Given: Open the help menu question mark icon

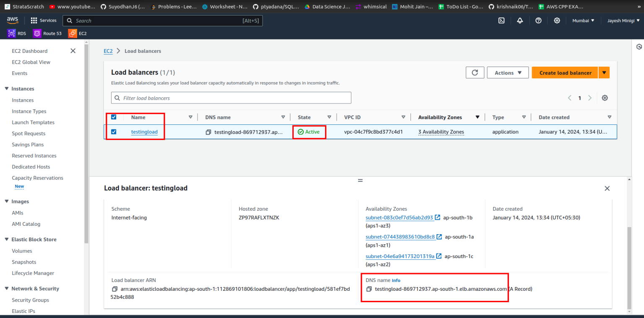Looking at the screenshot, I should point(538,20).
